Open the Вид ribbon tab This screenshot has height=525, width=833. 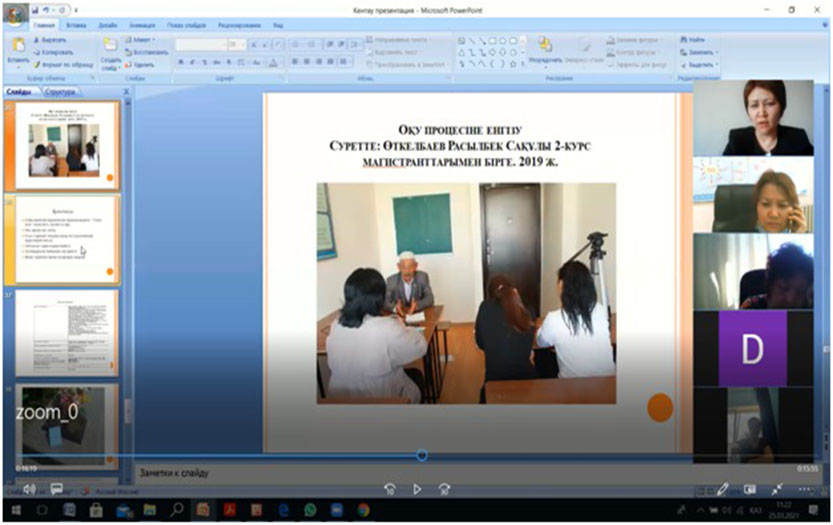[278, 25]
